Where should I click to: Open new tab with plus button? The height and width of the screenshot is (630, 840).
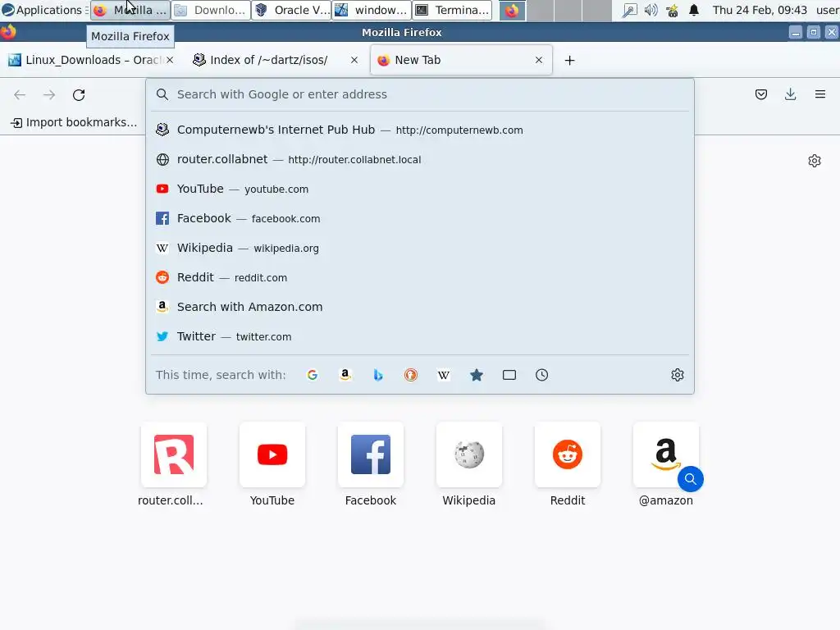point(569,61)
